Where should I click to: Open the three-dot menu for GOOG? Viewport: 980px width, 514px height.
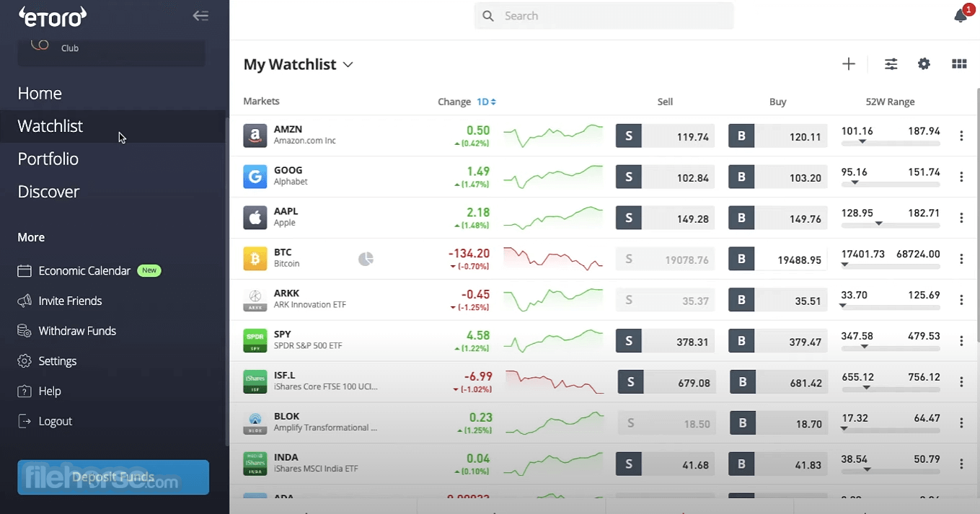961,177
